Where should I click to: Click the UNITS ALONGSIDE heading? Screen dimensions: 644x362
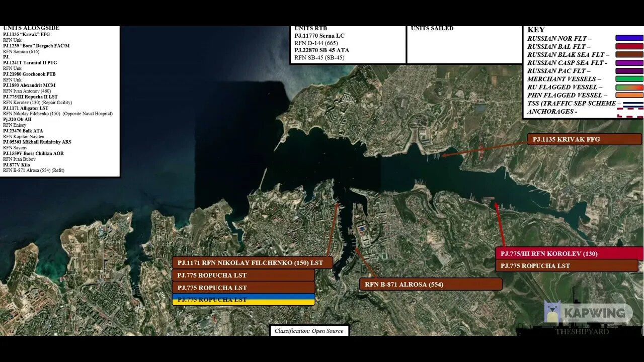click(x=31, y=28)
